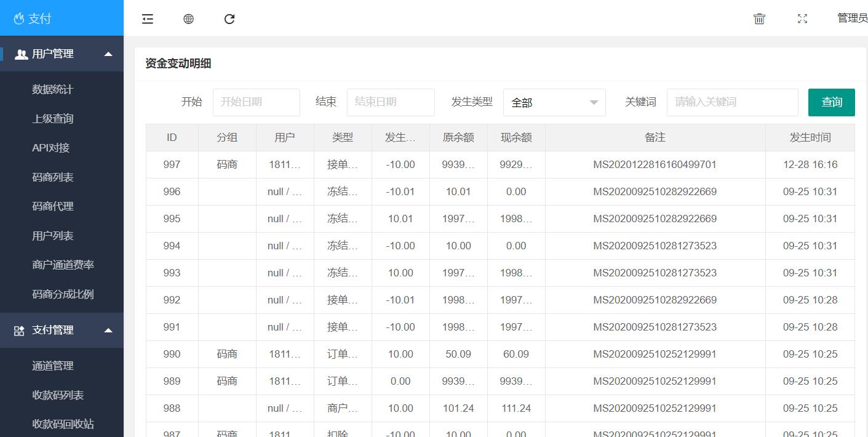Click the green 查询 button
The image size is (868, 437).
click(831, 102)
